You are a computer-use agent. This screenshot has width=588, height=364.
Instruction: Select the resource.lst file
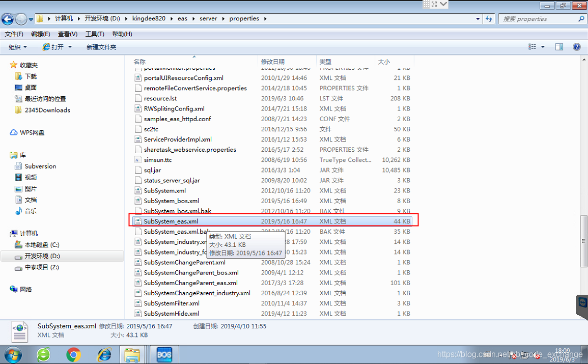tap(160, 99)
